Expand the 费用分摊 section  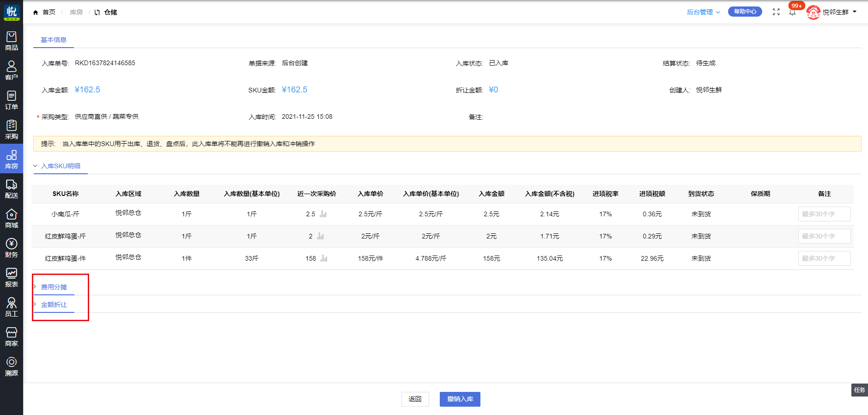(54, 287)
